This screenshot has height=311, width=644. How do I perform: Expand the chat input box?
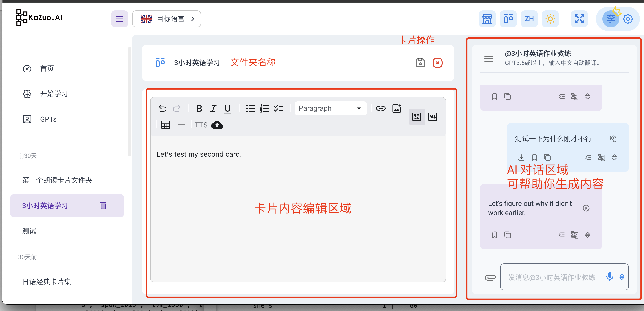coord(622,277)
